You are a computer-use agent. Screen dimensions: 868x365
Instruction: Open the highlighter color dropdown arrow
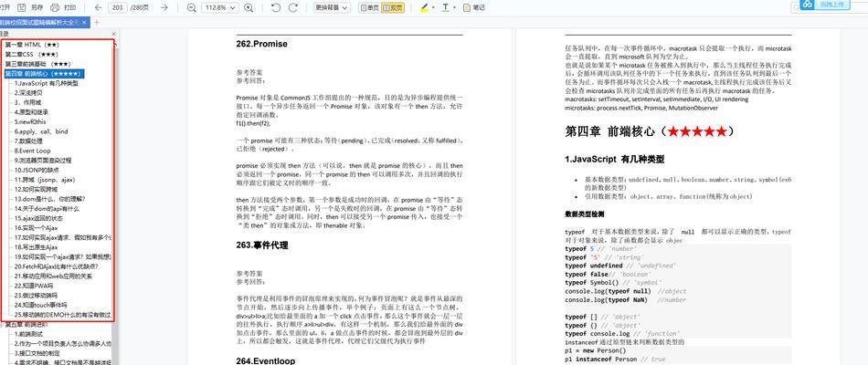[x=433, y=7]
